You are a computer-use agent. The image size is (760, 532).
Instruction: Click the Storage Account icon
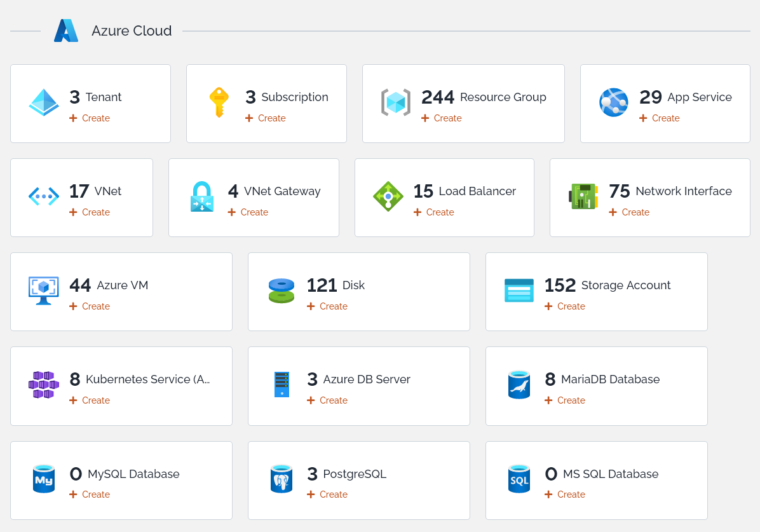519,290
